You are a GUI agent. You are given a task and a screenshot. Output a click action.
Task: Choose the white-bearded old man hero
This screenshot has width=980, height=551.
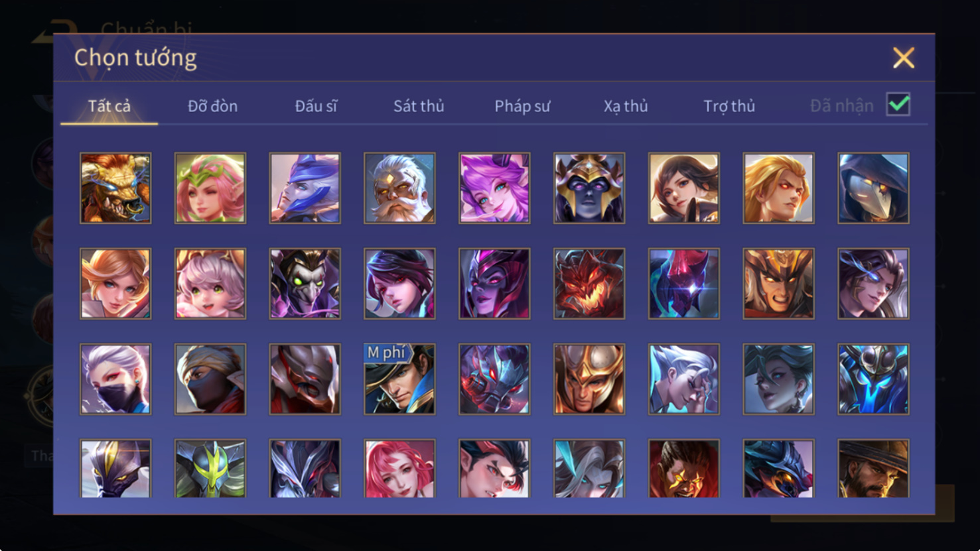[399, 188]
